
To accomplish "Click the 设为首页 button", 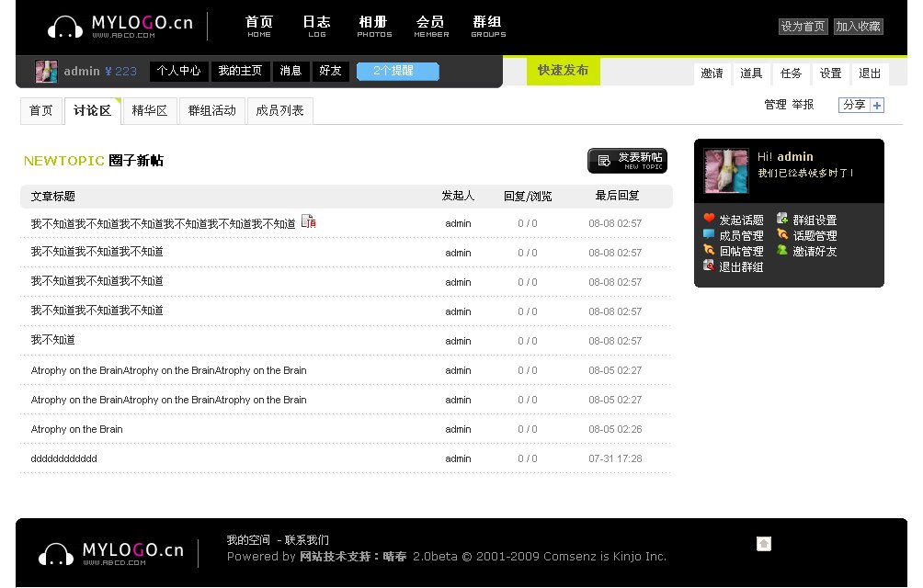I will (x=803, y=27).
